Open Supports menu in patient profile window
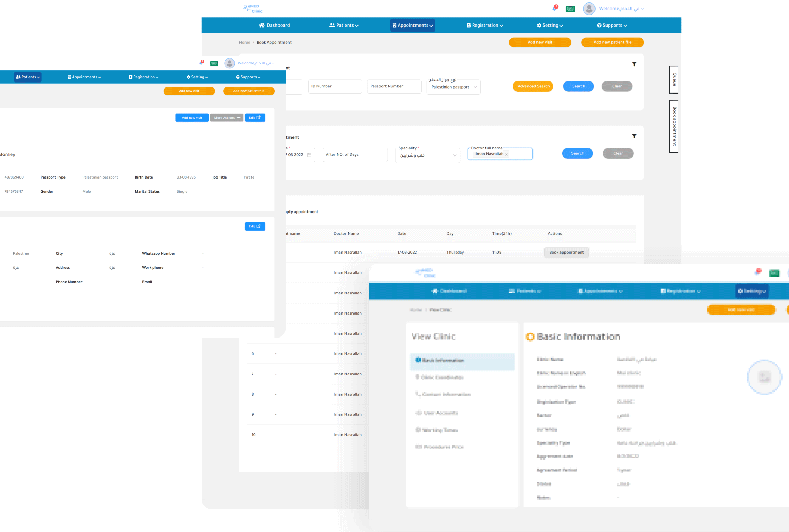Viewport: 789px width, 532px height. coord(248,77)
